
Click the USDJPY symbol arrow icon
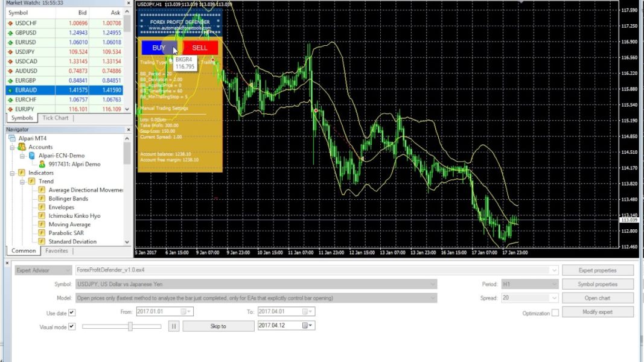pyautogui.click(x=10, y=52)
